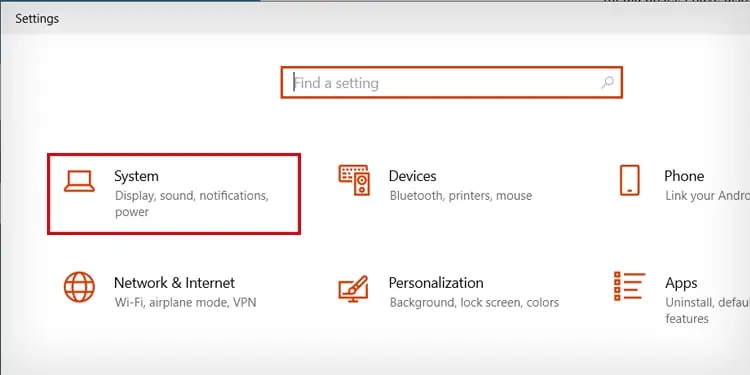The width and height of the screenshot is (750, 375).
Task: Focus the Find a setting search box
Action: pos(452,83)
